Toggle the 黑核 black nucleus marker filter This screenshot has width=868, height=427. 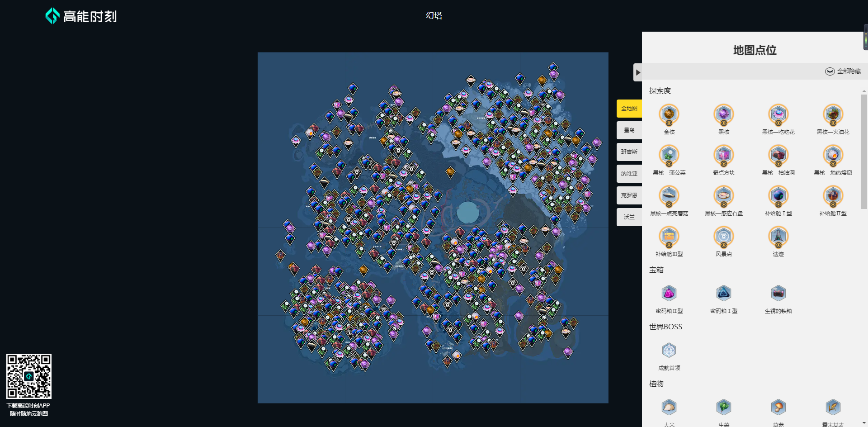click(724, 115)
